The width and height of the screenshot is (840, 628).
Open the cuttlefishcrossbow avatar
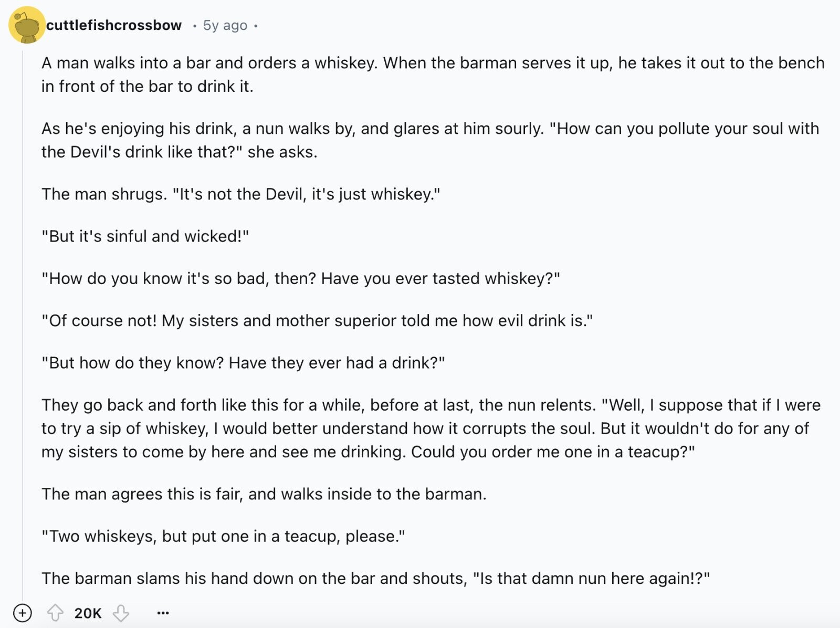click(26, 25)
